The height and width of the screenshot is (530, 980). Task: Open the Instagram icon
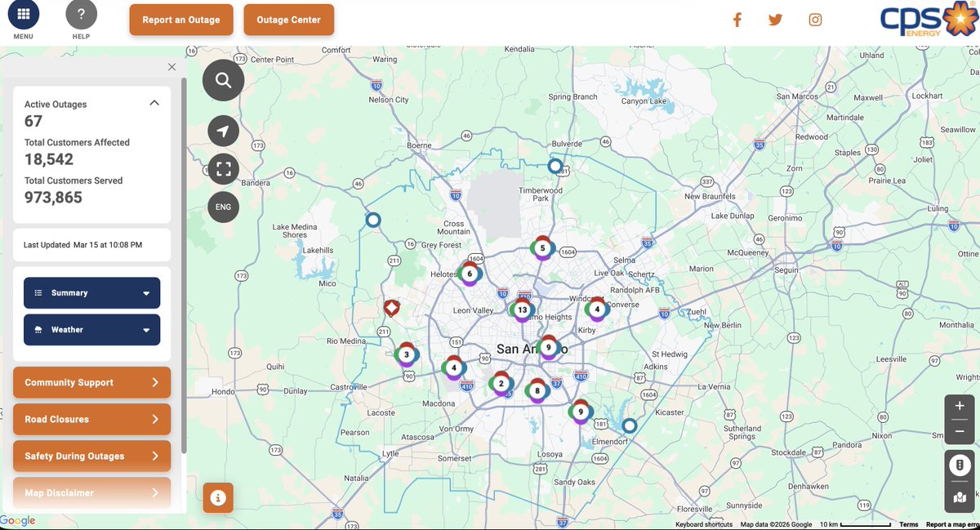point(815,20)
